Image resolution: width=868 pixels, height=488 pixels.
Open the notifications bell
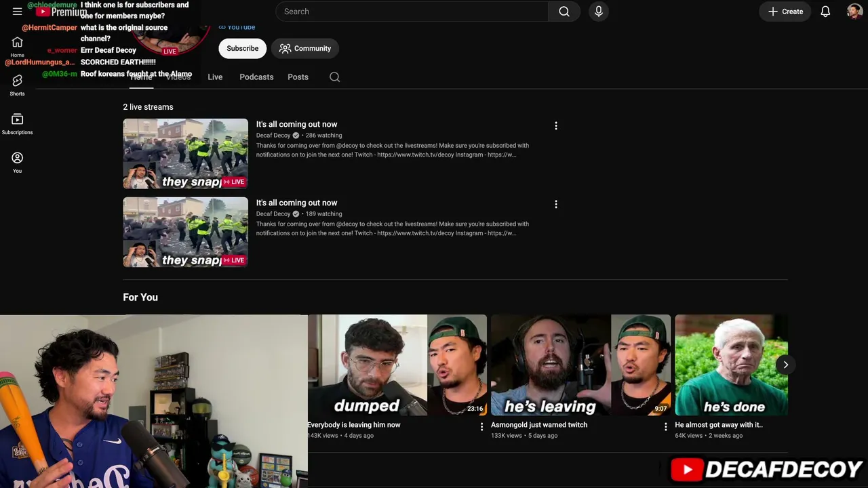tap(825, 12)
